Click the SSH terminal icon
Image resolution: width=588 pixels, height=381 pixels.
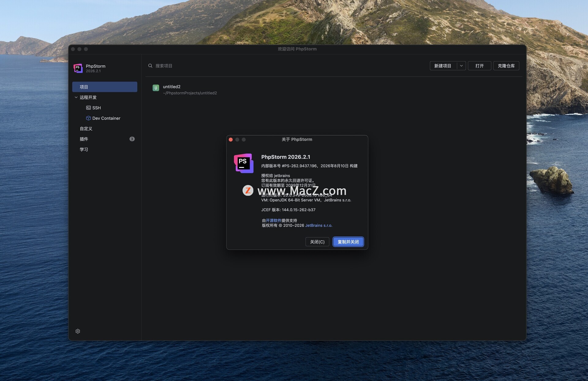pyautogui.click(x=88, y=108)
